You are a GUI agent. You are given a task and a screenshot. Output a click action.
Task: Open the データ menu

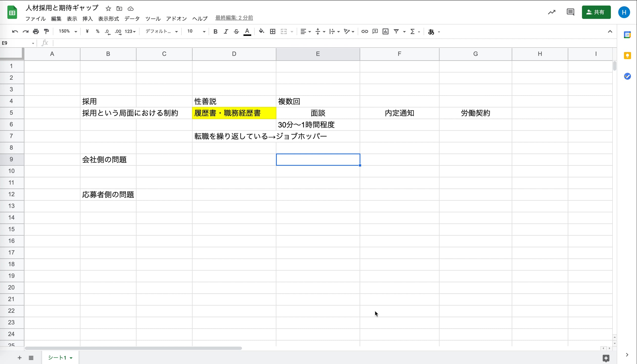coord(132,18)
